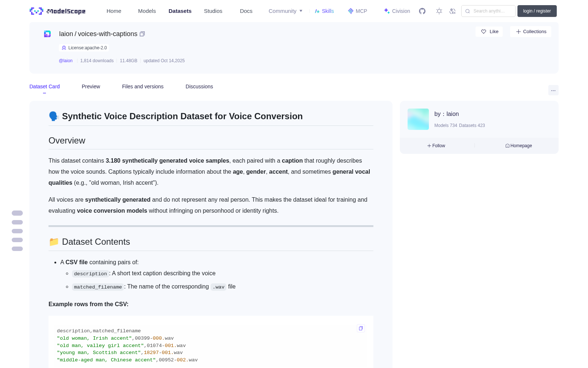The height and width of the screenshot is (368, 588).
Task: Select the laion gradient avatar thumbnail
Action: 418,119
